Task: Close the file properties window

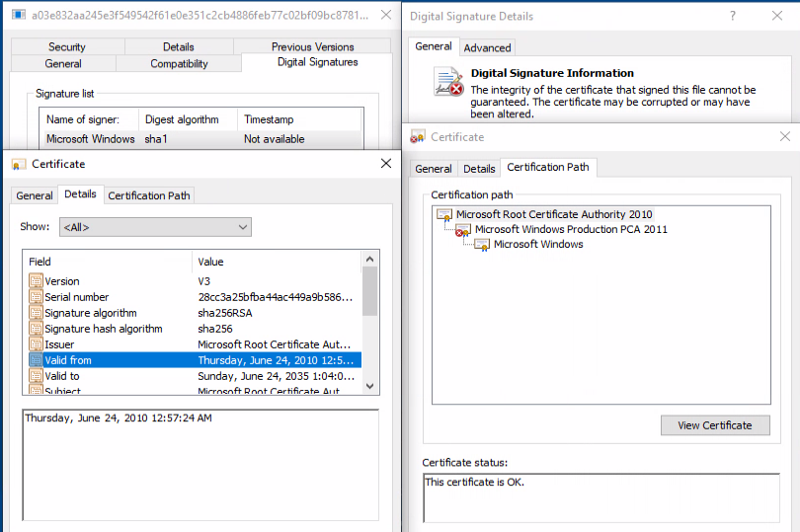Action: coord(386,15)
